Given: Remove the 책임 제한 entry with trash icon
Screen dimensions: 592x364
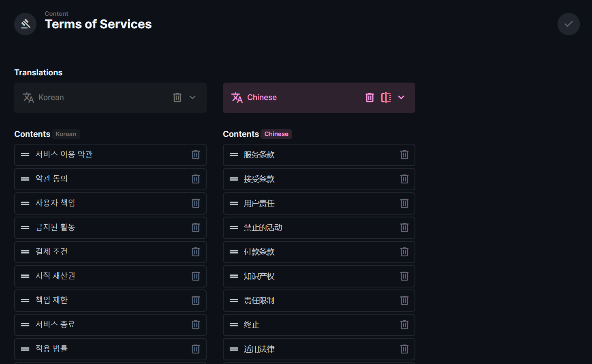Looking at the screenshot, I should [x=196, y=300].
